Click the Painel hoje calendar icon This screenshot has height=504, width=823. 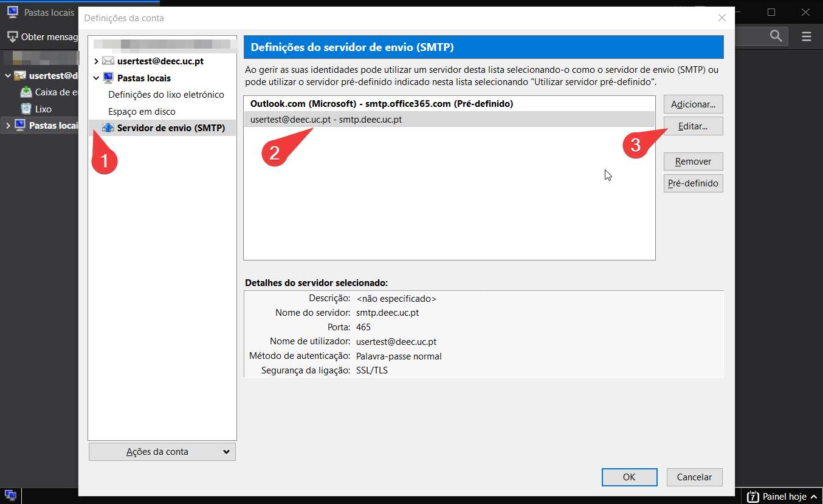coord(752,496)
